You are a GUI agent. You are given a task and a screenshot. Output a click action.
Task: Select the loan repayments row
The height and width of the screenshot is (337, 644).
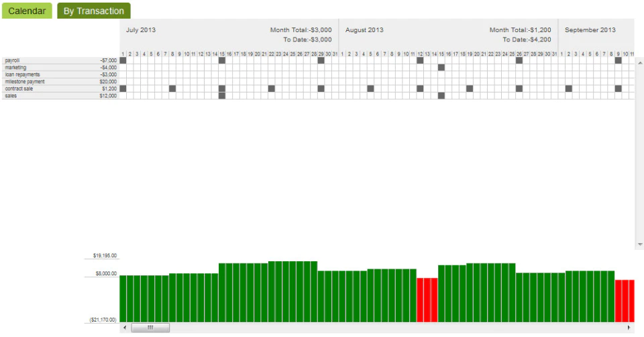[60, 74]
